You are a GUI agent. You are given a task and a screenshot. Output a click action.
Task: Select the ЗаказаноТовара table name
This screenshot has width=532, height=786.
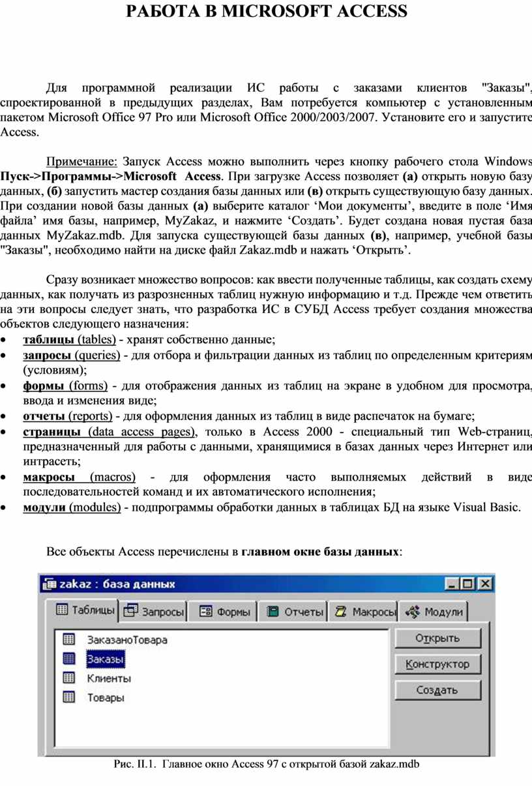127,640
